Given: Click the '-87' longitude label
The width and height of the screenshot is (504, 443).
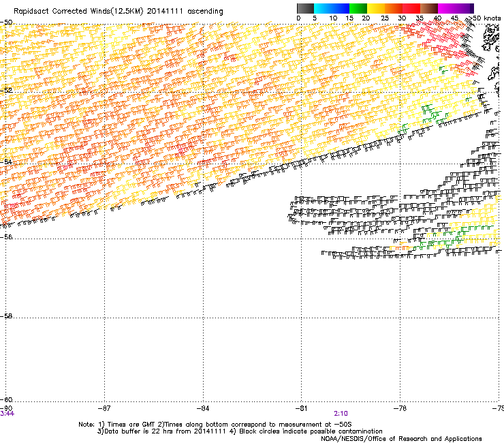Looking at the screenshot, I should 104,408.
